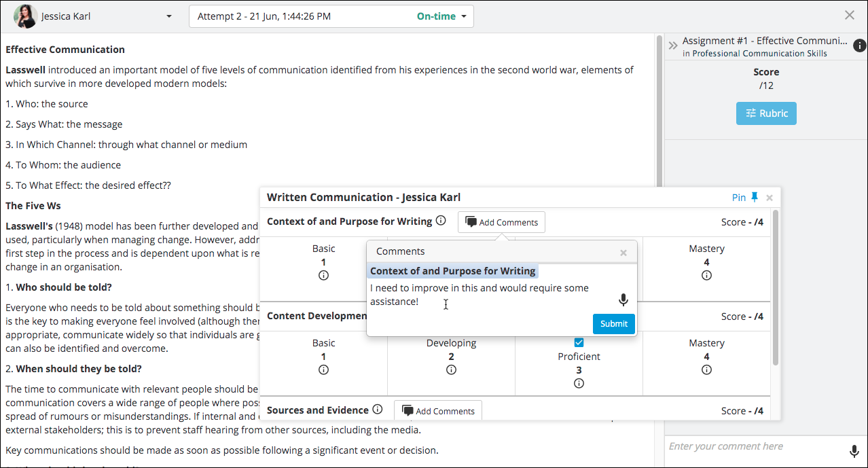The width and height of the screenshot is (868, 468).
Task: Close the Written Communication rubric popup
Action: pyautogui.click(x=770, y=198)
